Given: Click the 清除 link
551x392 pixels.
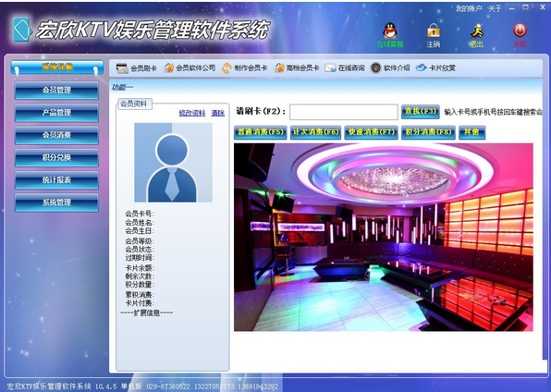Looking at the screenshot, I should click(218, 113).
